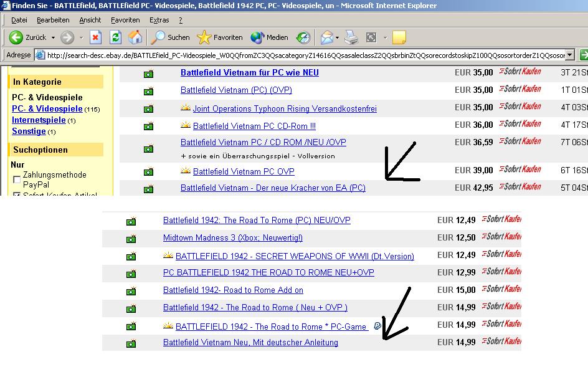Toggle the Sofort-Kaufen Artikel checkbox
This screenshot has width=588, height=377.
pyautogui.click(x=17, y=194)
